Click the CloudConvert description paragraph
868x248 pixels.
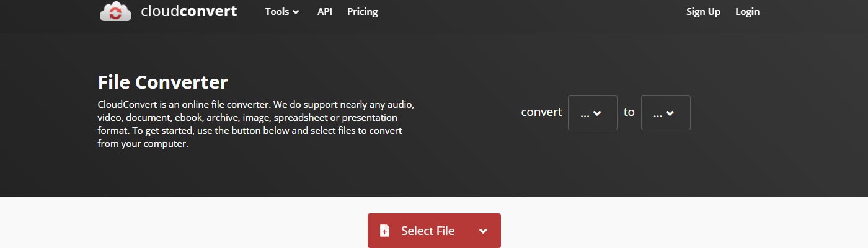(255, 123)
